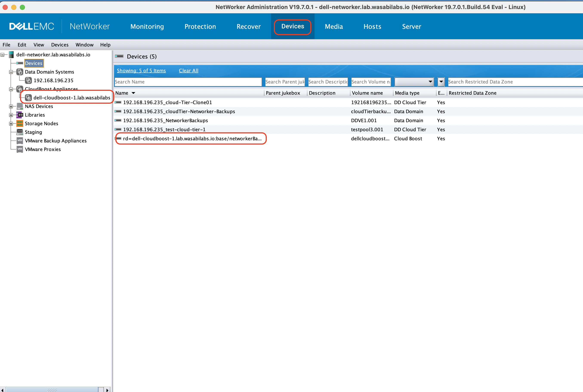583x392 pixels.
Task: Click the Search Restricted Data Zone field
Action: point(515,82)
